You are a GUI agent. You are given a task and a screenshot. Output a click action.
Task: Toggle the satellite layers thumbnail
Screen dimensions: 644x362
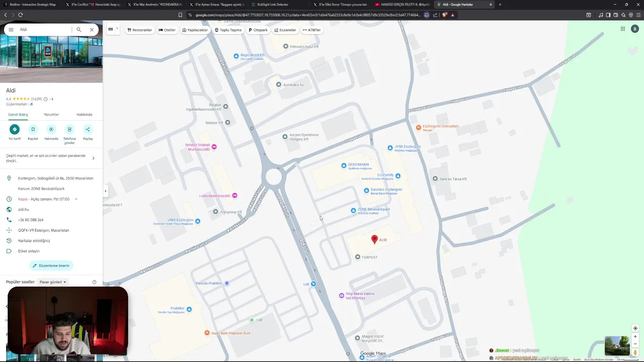[617, 346]
